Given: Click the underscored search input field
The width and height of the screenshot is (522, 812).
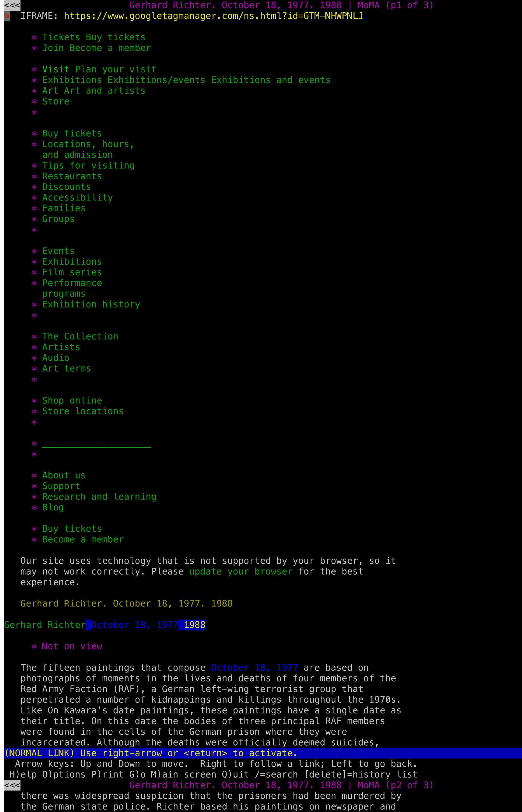Looking at the screenshot, I should click(x=97, y=443).
